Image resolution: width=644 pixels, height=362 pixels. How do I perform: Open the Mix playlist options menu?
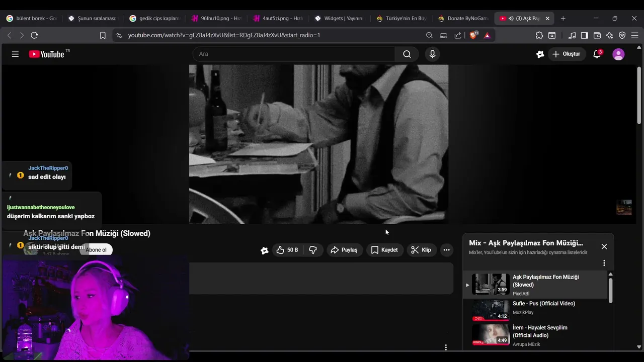tap(604, 263)
